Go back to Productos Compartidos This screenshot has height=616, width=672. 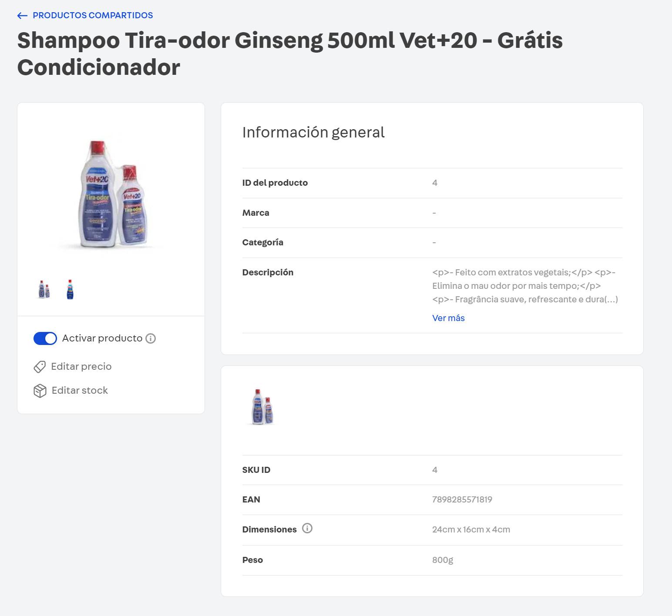pyautogui.click(x=93, y=15)
